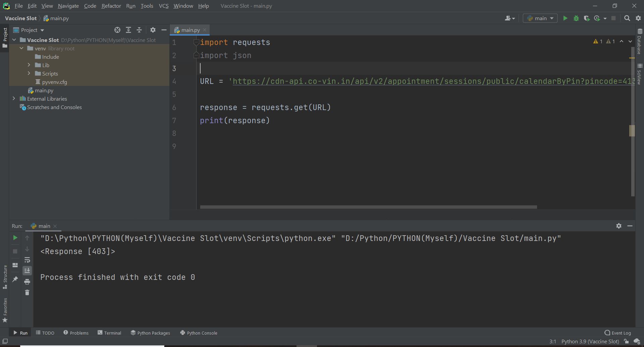Rerun the program in the Run panel
The image size is (644, 347).
tap(15, 238)
